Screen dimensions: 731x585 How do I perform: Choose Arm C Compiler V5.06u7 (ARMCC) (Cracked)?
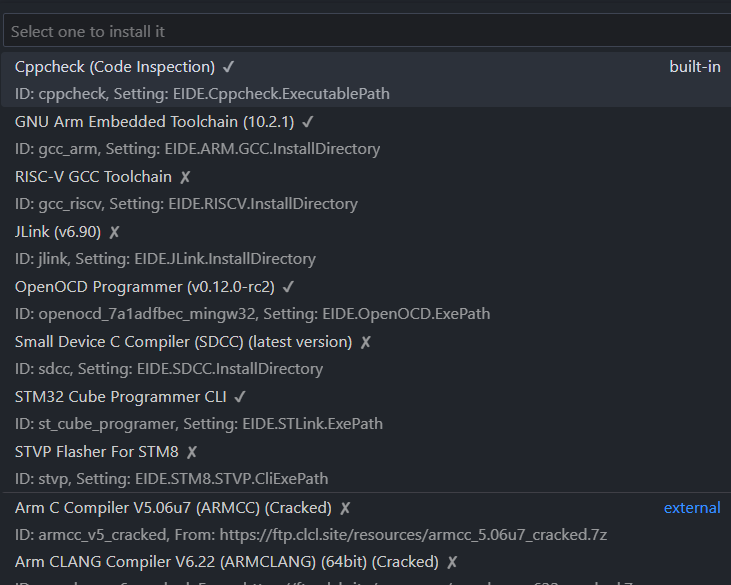click(x=366, y=521)
